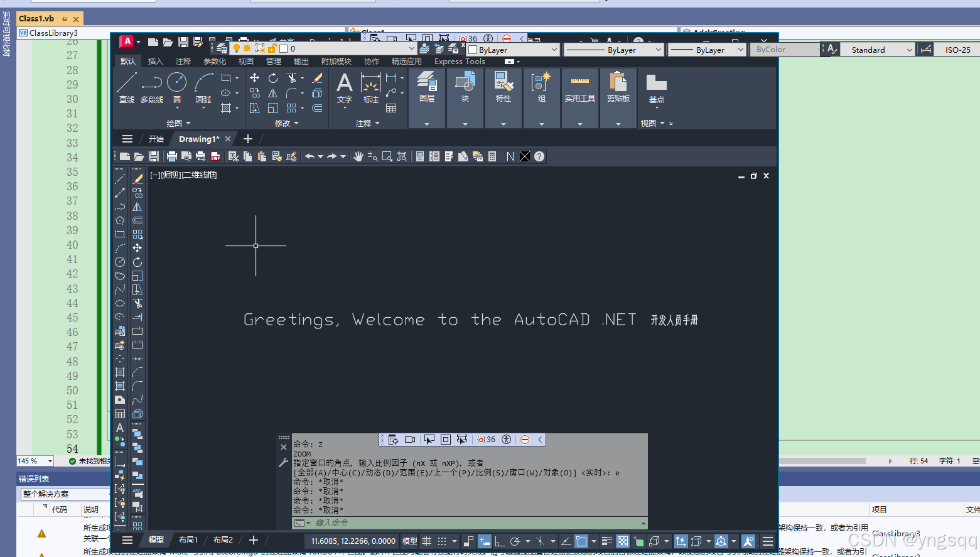This screenshot has width=980, height=557.
Task: Open the 实用工具 Utilities panel button
Action: pos(579,97)
